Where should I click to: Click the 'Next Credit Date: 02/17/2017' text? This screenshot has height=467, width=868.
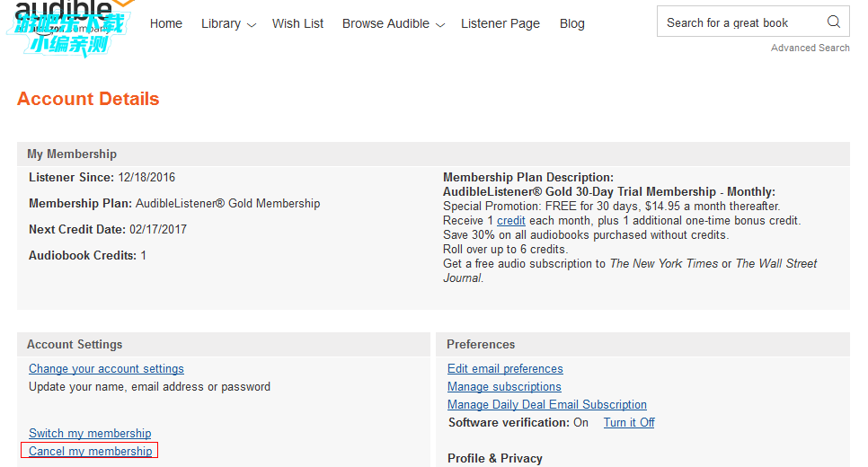[108, 229]
